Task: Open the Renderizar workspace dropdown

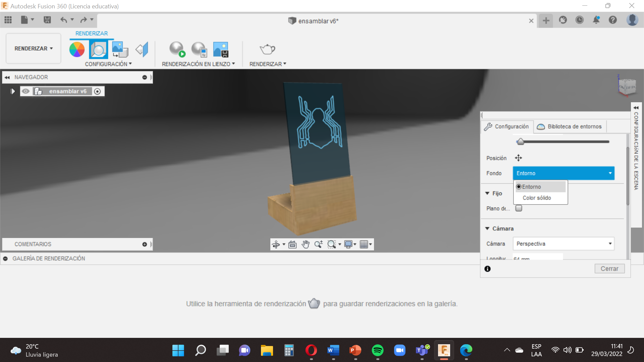Action: click(34, 49)
